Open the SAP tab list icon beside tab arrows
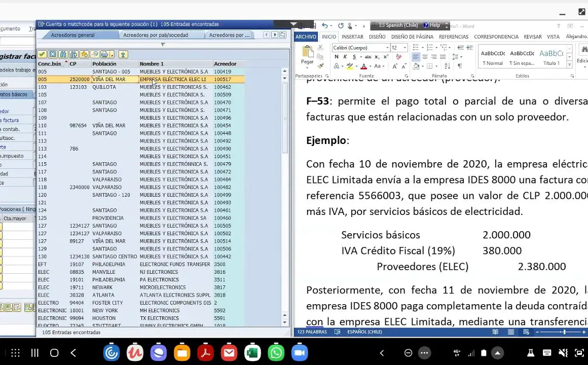This screenshot has width=588, height=365. 283,35
